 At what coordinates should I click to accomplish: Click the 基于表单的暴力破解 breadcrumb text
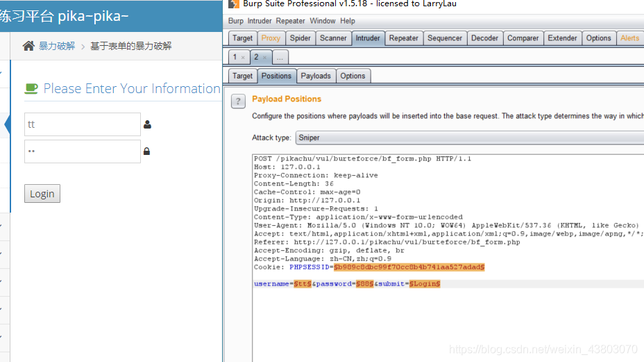[131, 46]
